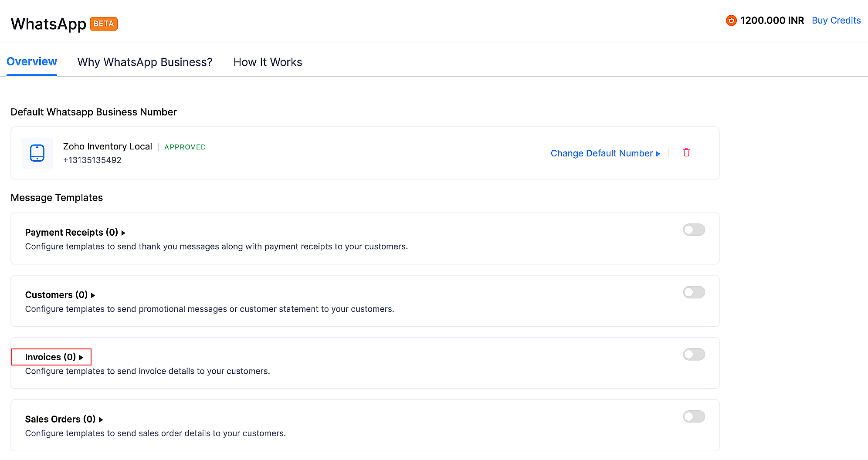The width and height of the screenshot is (868, 460).
Task: Click the APPROVED status label
Action: click(185, 147)
